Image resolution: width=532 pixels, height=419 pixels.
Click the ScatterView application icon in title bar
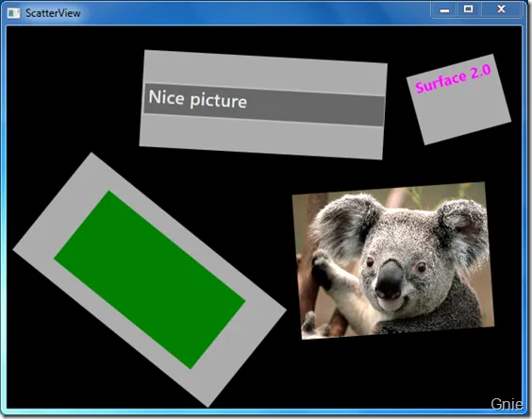13,13
